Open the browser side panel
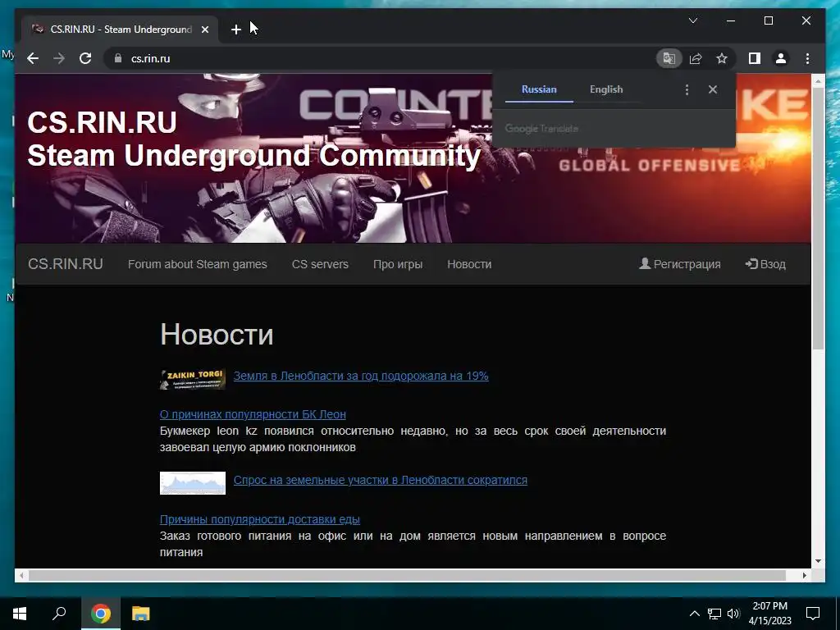This screenshot has height=630, width=840. coord(755,58)
